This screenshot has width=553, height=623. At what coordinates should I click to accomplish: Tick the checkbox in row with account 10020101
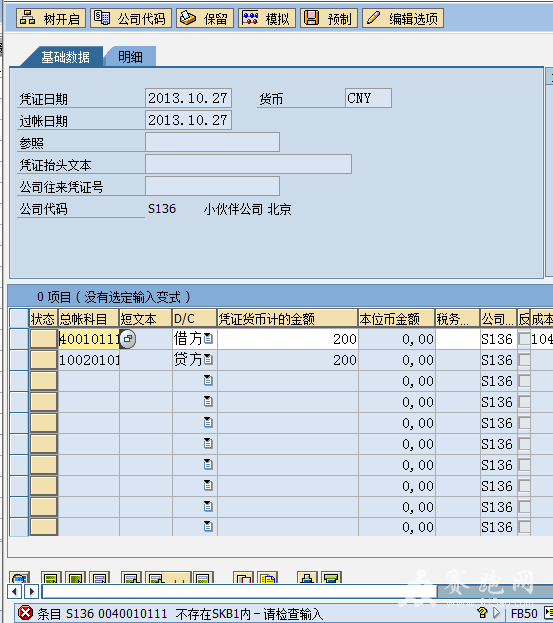[x=524, y=360]
